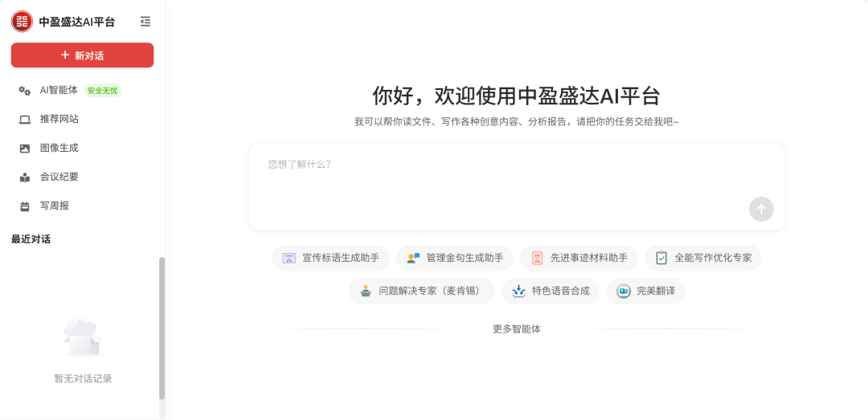Click the laptop icon for 推荐网站
This screenshot has height=420, width=868.
point(24,120)
